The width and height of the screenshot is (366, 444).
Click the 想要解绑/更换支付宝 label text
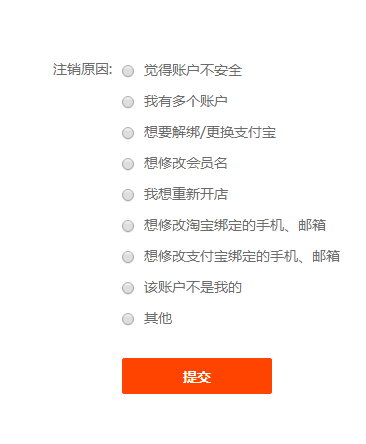pos(210,132)
